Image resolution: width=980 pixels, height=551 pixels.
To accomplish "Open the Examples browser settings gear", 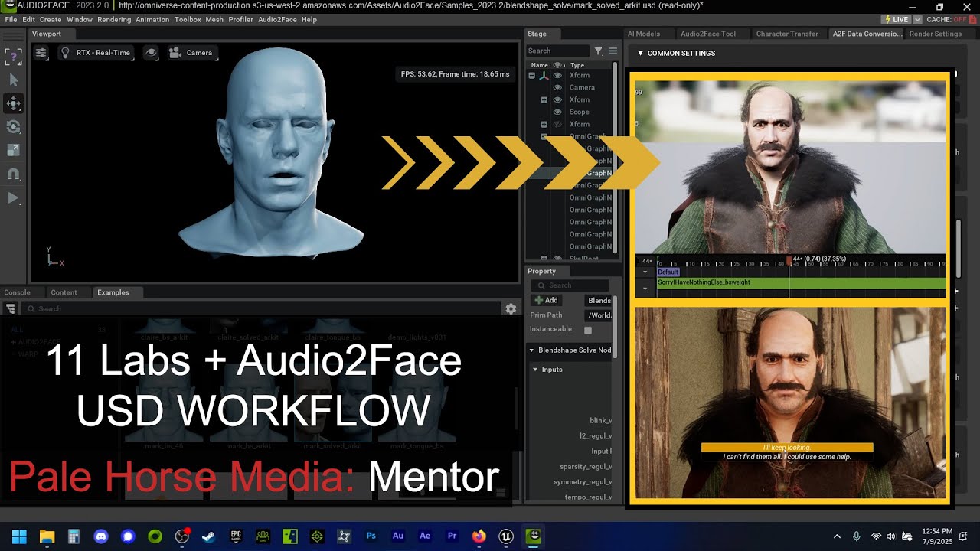I will (511, 308).
